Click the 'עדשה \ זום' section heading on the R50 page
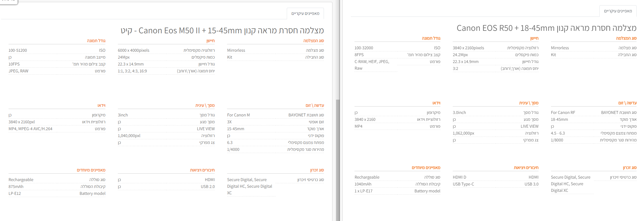The image size is (644, 221). pos(627,103)
